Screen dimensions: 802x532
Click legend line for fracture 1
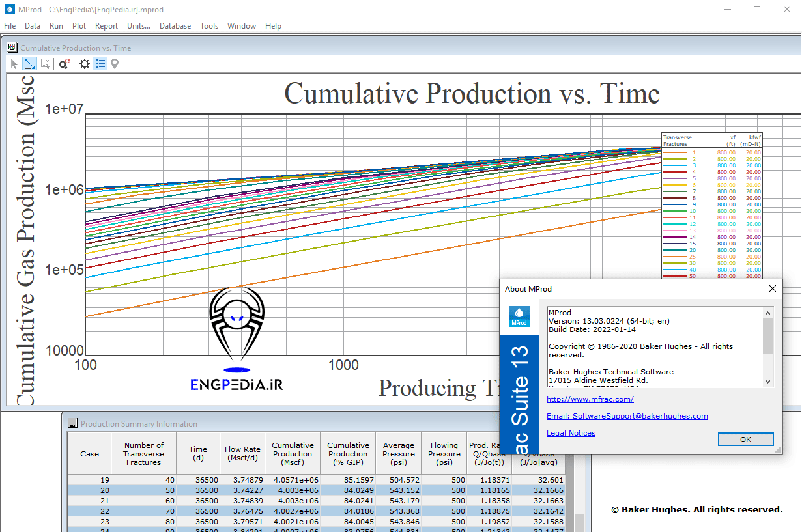[674, 152]
